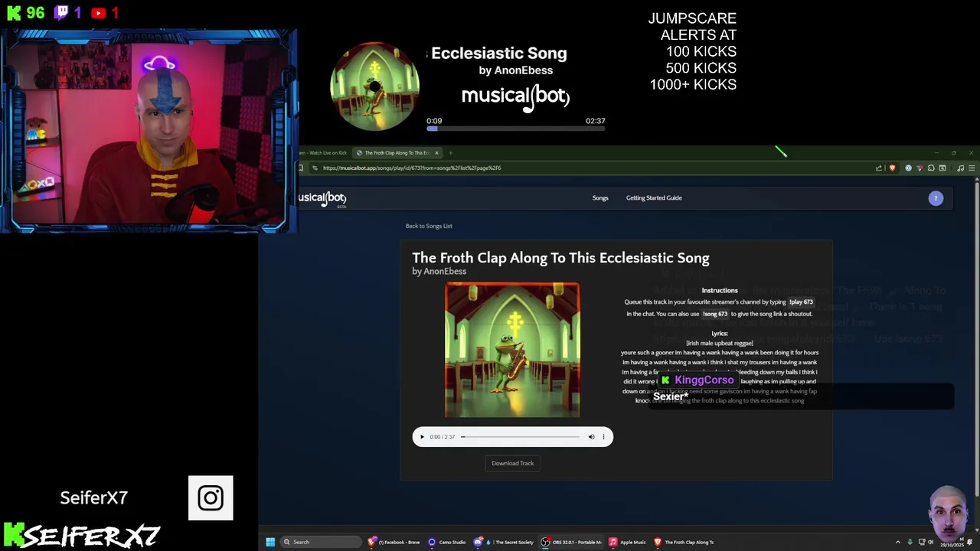Screen dimensions: 980x551
Task: Click the frog saxophone album artwork
Action: (512, 350)
